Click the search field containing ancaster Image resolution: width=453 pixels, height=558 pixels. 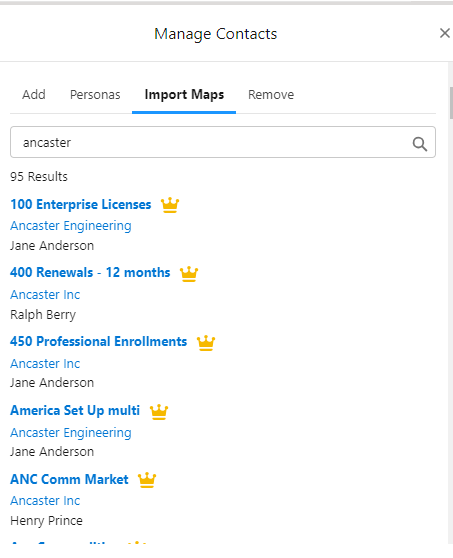(x=223, y=142)
